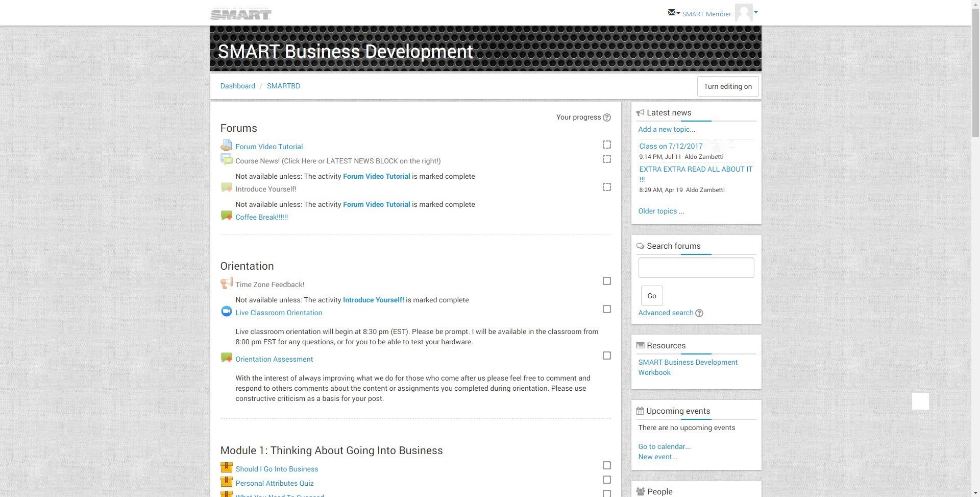Viewport: 980px width, 497px height.
Task: Click the Latest news megaphone icon
Action: 640,112
